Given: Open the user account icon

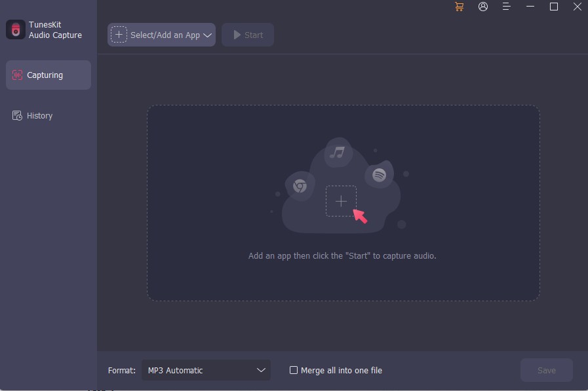Looking at the screenshot, I should (x=483, y=7).
